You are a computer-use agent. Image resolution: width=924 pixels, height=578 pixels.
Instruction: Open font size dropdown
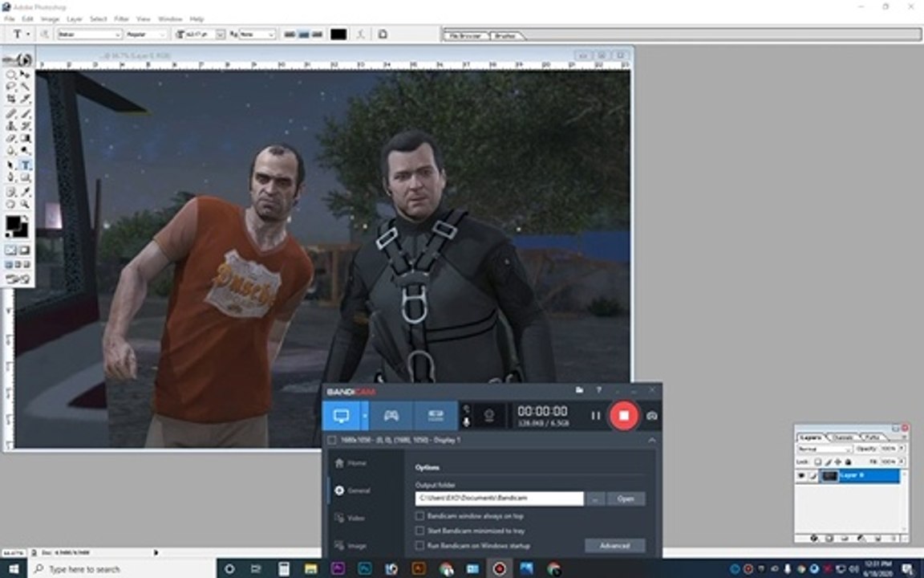click(x=220, y=35)
